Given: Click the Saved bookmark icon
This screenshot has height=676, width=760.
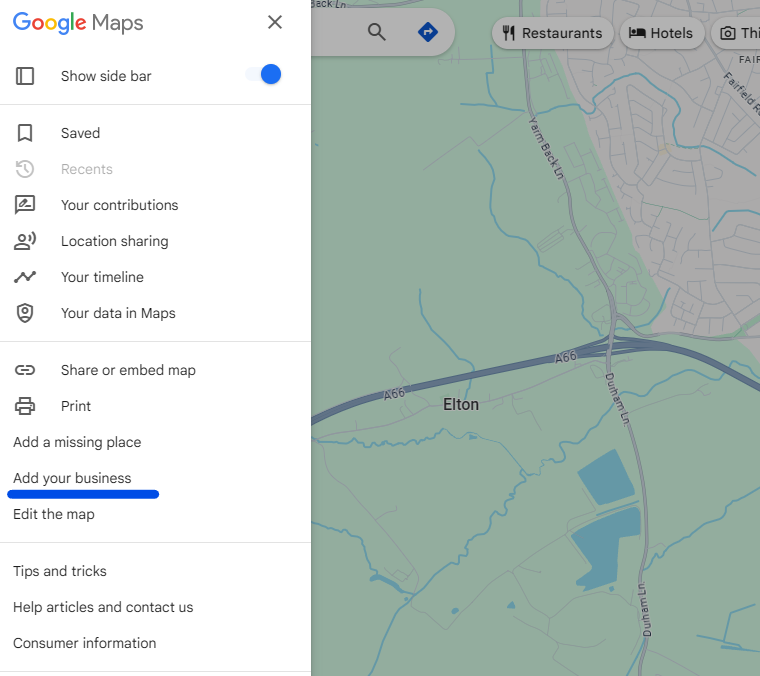Looking at the screenshot, I should (25, 133).
